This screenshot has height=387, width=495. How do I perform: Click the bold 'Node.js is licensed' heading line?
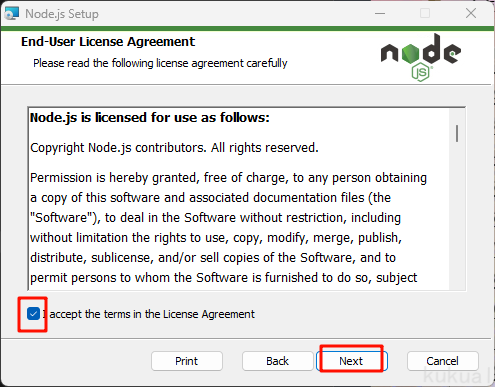coord(150,118)
